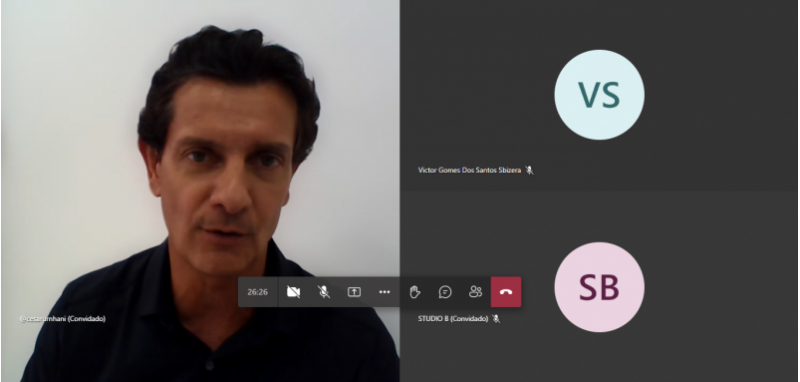Click muted mic icon beside Victor Gomes name
Viewport: 800px width, 382px height.
[x=530, y=170]
